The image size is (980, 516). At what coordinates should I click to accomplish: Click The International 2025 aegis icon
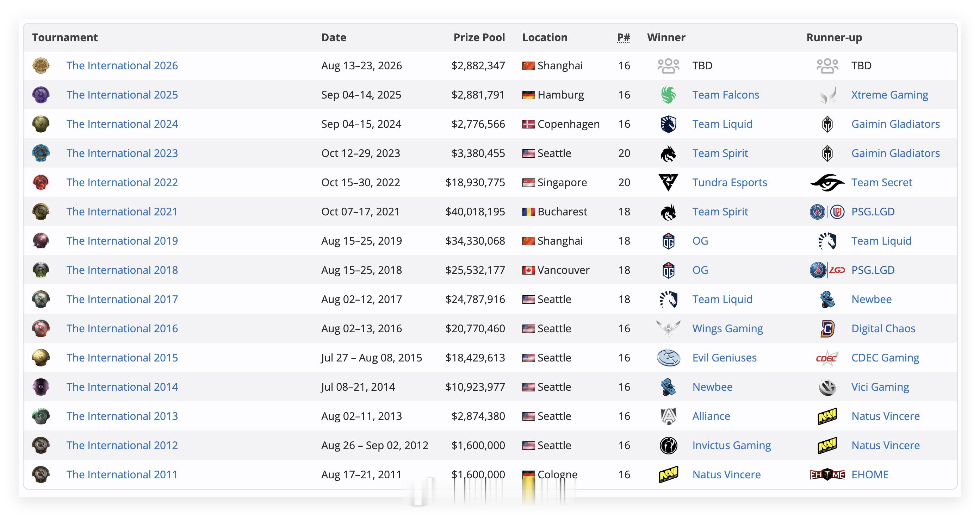click(x=41, y=95)
